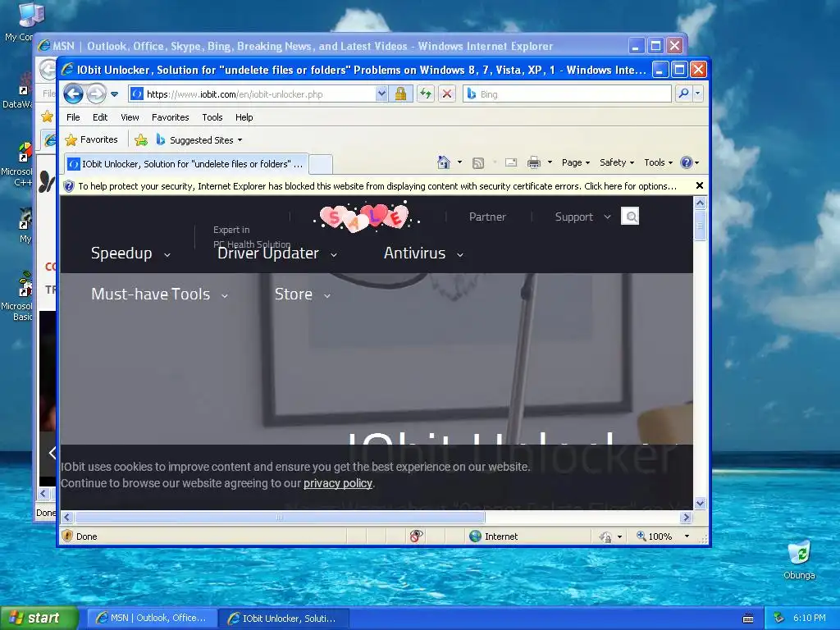Click vertical scrollbar down arrow
Screen dimensions: 840x630
click(x=700, y=503)
